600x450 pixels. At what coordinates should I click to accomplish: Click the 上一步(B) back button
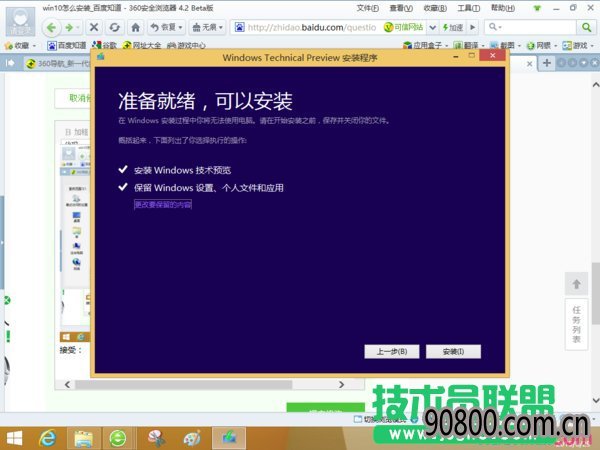tap(392, 351)
